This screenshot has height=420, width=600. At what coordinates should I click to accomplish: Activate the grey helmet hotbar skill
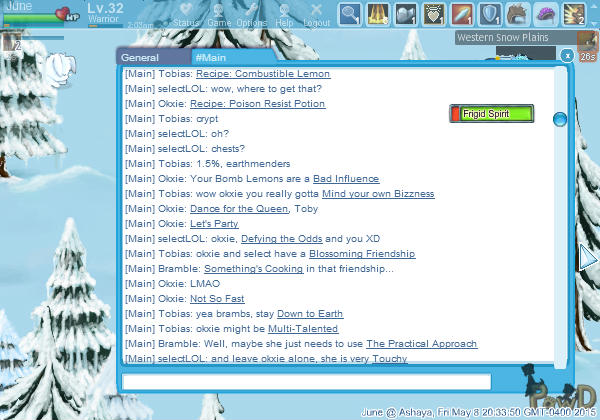(406, 14)
